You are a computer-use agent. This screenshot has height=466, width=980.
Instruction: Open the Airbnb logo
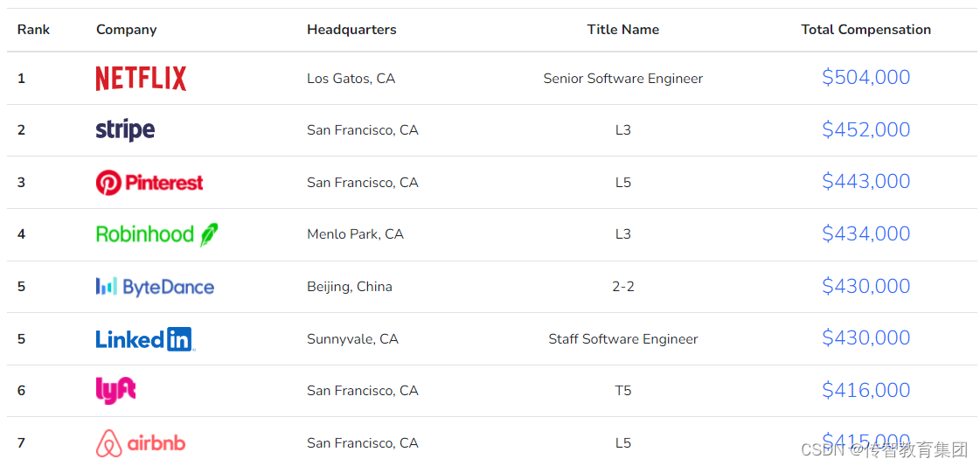coord(141,443)
